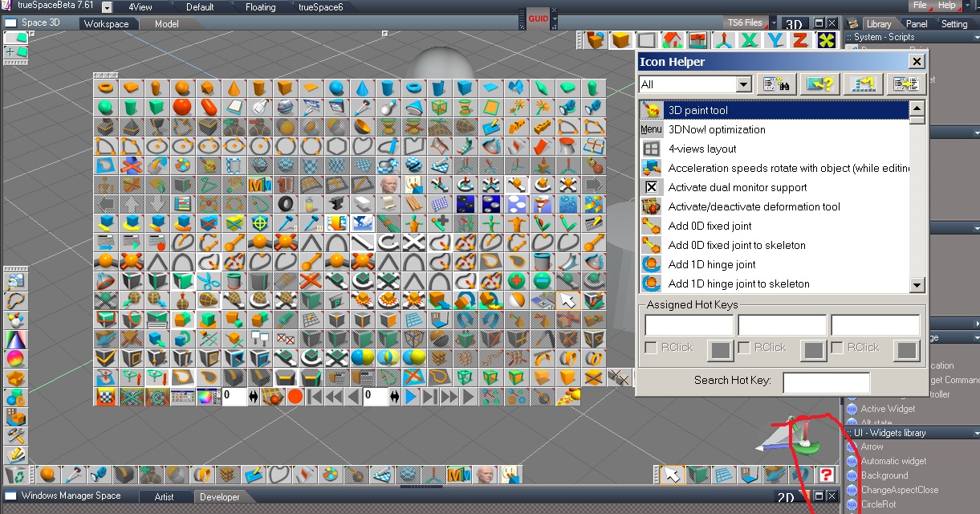
Task: Click the orange armchair icon in left sidebar
Action: (x=15, y=378)
